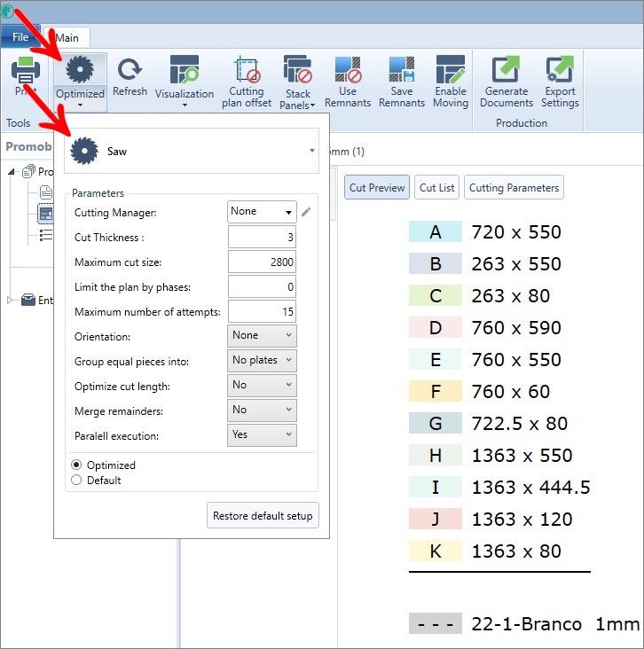This screenshot has height=649, width=644.
Task: Open the Orientation dropdown
Action: (262, 336)
